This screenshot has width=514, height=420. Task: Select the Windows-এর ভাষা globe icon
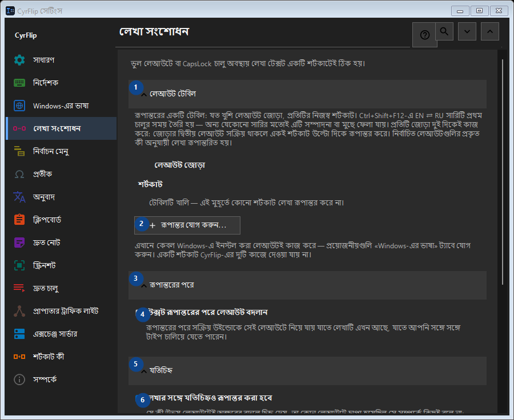tap(19, 106)
